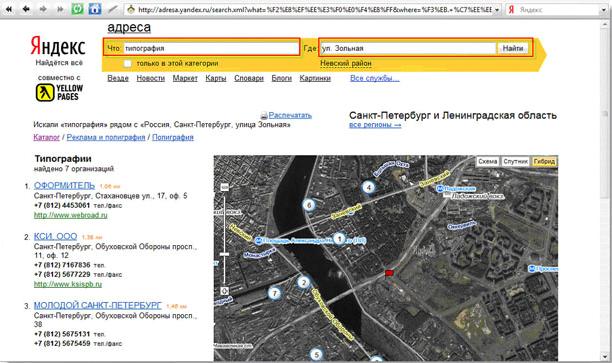
Task: Visit the http://www.ksispb.ru link
Action: [x=68, y=284]
